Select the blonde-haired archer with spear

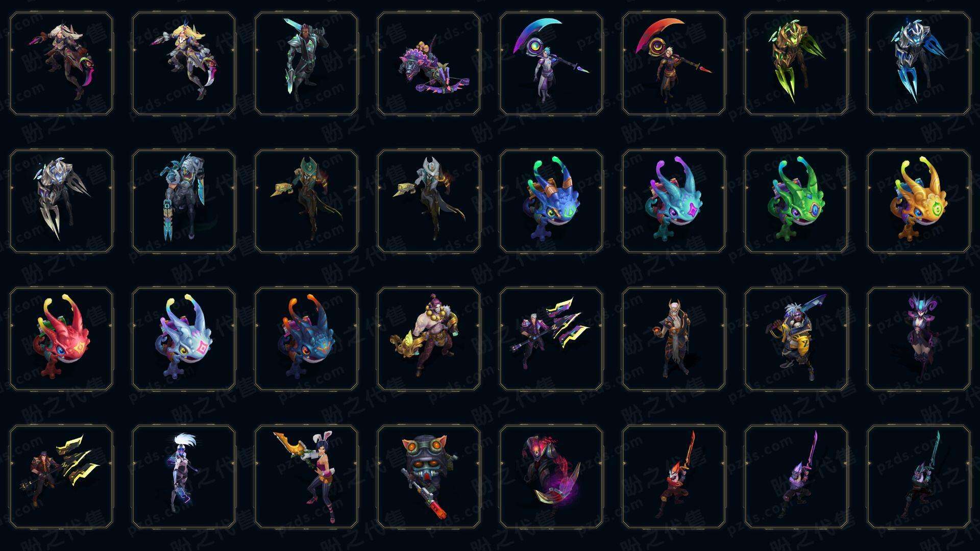[184, 63]
